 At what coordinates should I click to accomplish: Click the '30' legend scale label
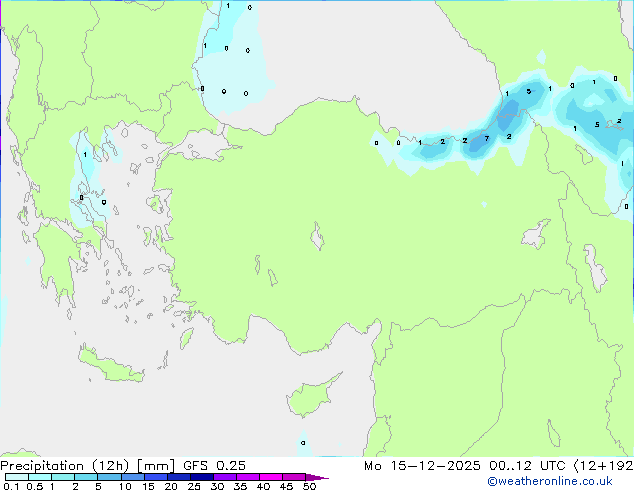[x=217, y=486]
